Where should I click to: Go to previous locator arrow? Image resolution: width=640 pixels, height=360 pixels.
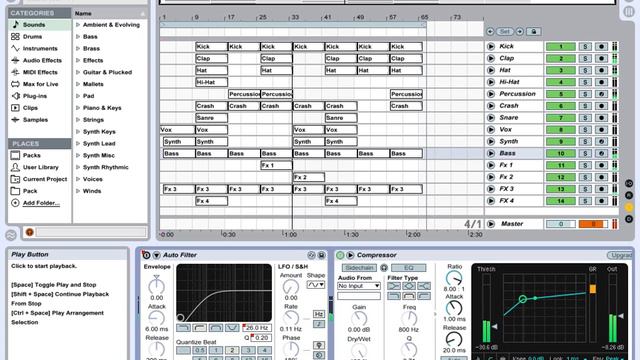[490, 31]
